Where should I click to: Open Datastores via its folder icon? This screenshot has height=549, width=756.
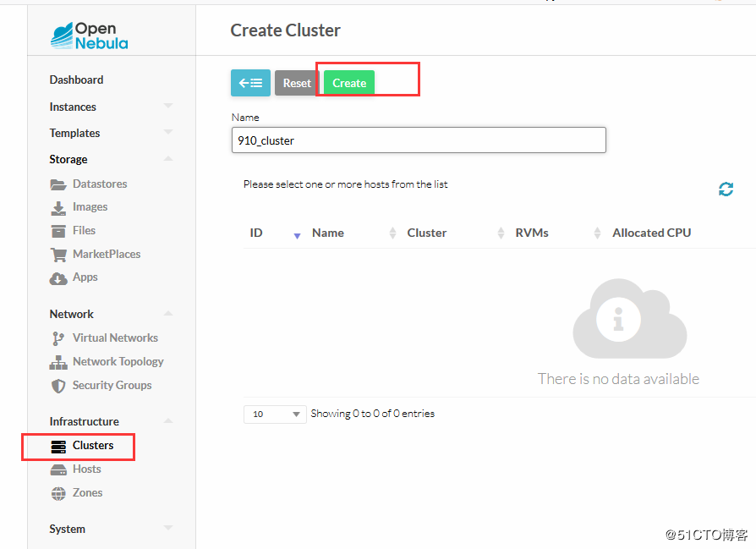click(x=58, y=184)
